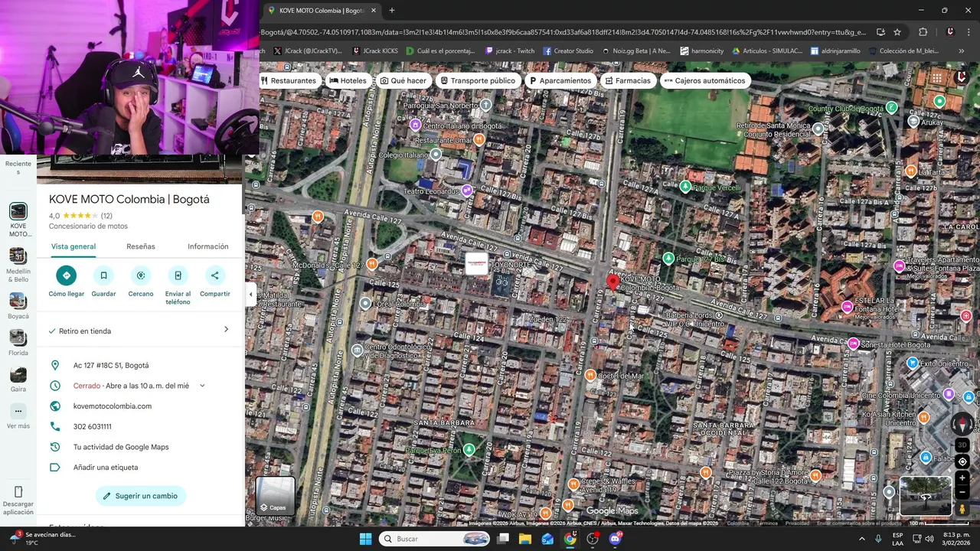Open File Explorer from taskbar

(525, 539)
